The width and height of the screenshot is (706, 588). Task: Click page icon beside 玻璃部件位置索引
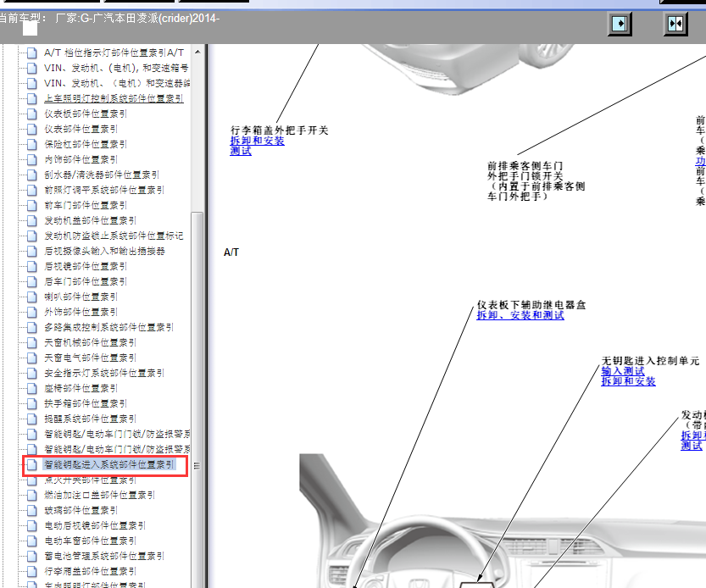[31, 510]
